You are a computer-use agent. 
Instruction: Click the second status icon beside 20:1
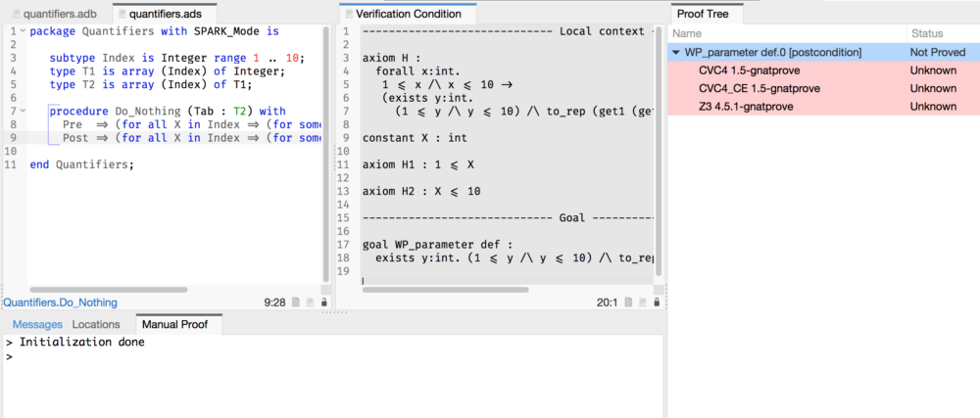[640, 302]
